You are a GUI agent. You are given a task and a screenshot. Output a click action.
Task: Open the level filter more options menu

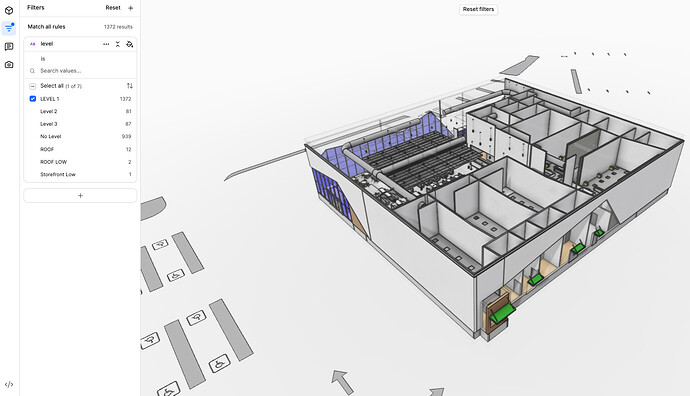(x=106, y=44)
